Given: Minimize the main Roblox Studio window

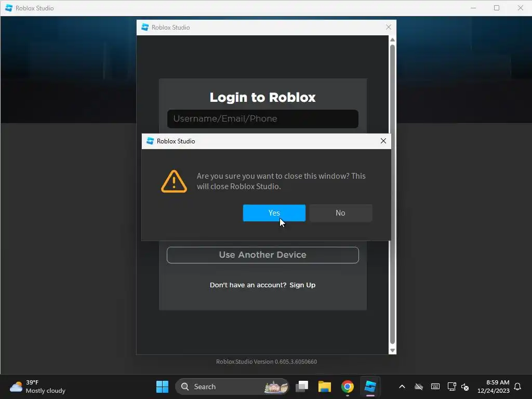Looking at the screenshot, I should coord(473,8).
